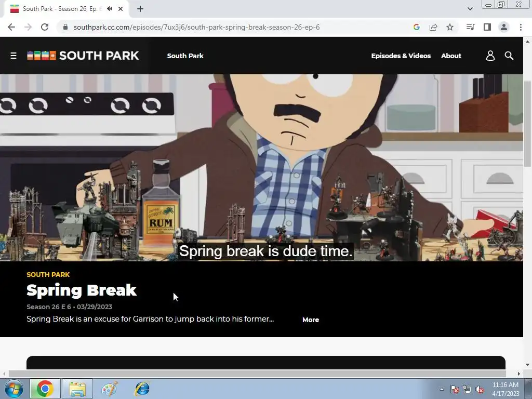Click the South Park logo
The width and height of the screenshot is (532, 399).
pyautogui.click(x=83, y=56)
